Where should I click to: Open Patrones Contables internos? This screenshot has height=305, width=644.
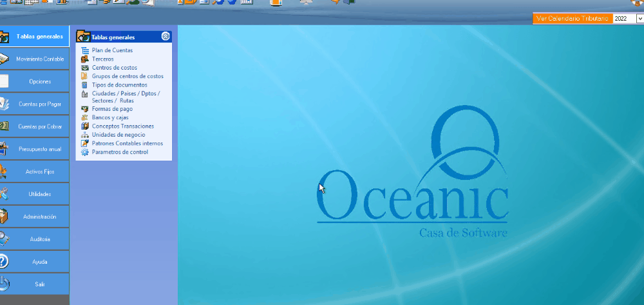coord(127,143)
